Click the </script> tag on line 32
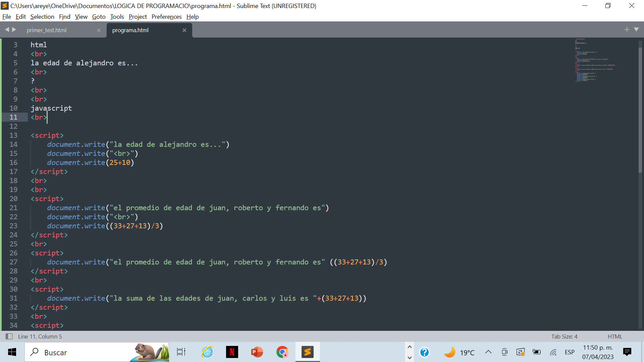Image resolution: width=644 pixels, height=362 pixels. point(49,307)
